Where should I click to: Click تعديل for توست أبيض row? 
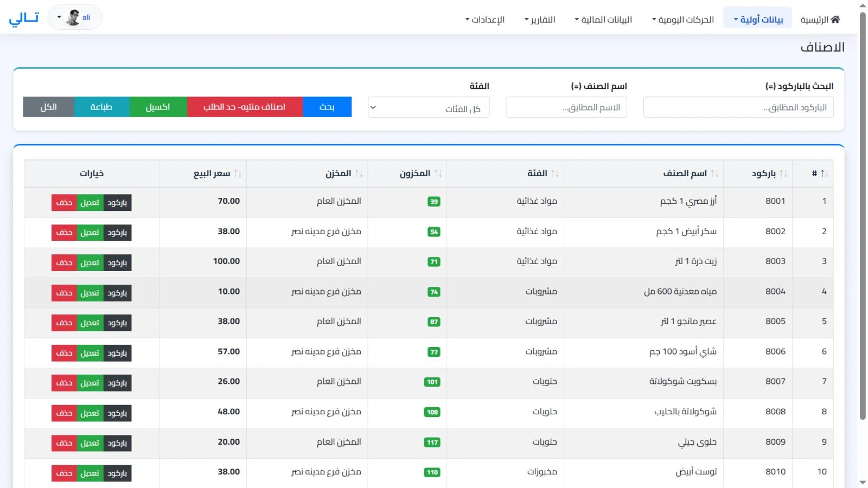[90, 473]
